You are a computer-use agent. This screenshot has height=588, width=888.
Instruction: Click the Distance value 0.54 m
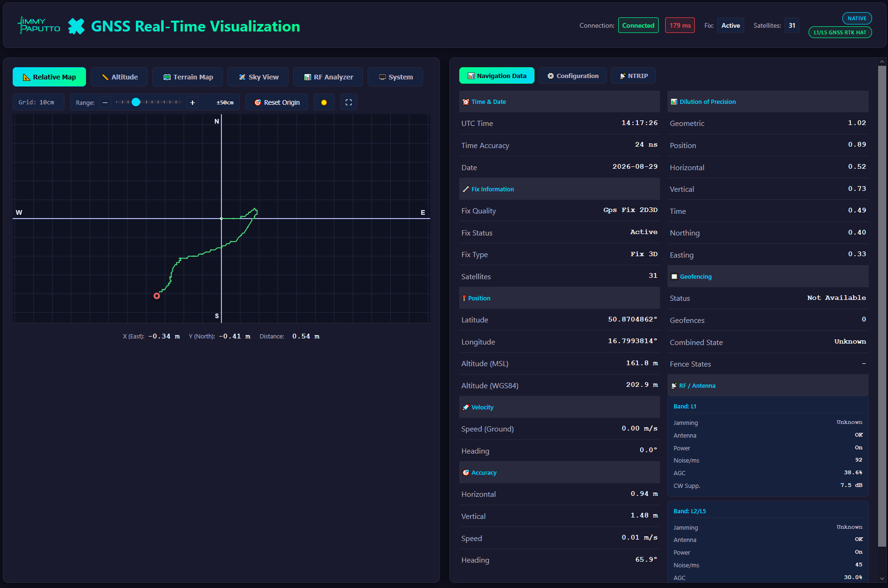coord(306,337)
